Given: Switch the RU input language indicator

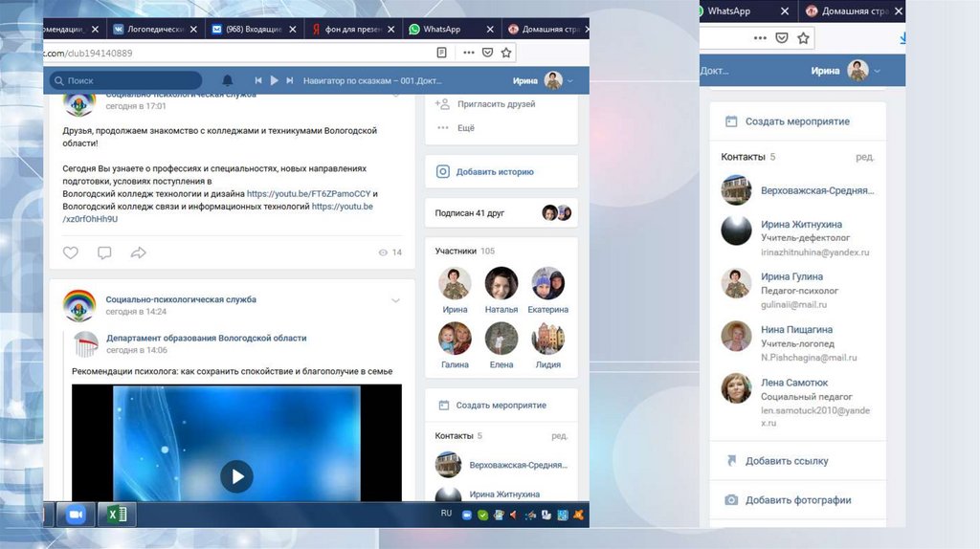Looking at the screenshot, I should 446,514.
